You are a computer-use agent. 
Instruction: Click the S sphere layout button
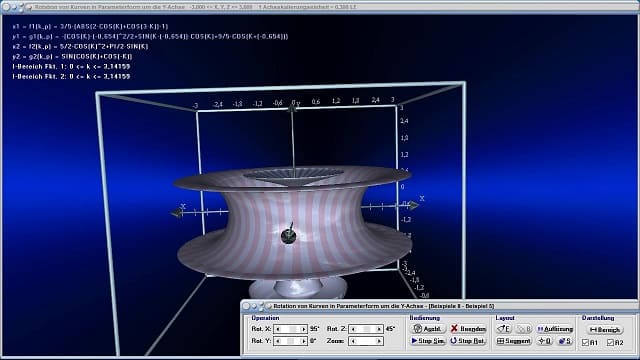565,341
